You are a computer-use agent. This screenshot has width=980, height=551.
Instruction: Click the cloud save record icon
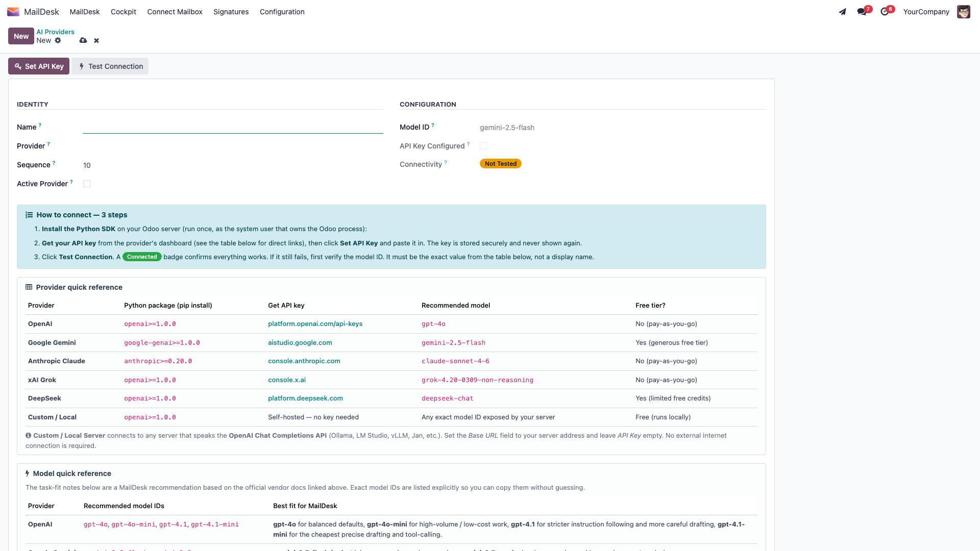click(83, 40)
